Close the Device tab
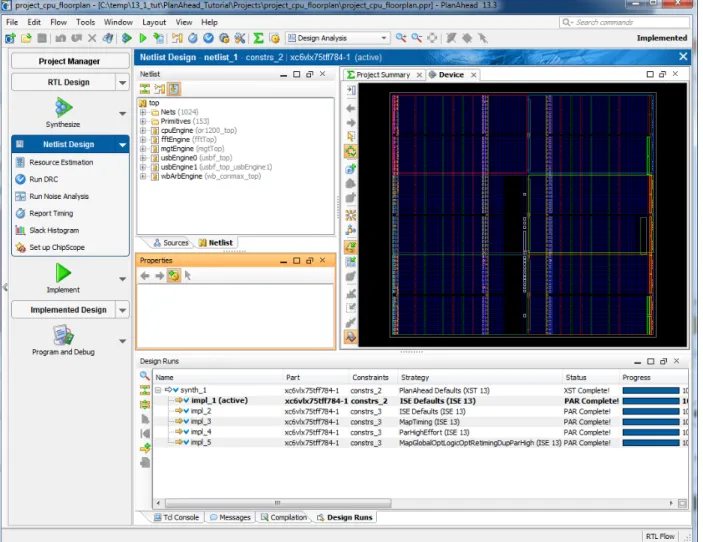703x542 pixels. pos(473,75)
